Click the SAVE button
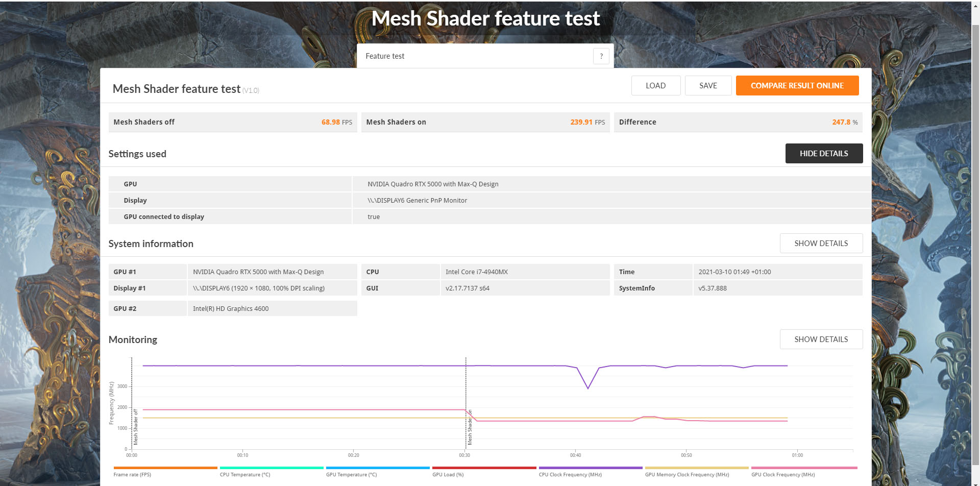980x486 pixels. (x=708, y=86)
